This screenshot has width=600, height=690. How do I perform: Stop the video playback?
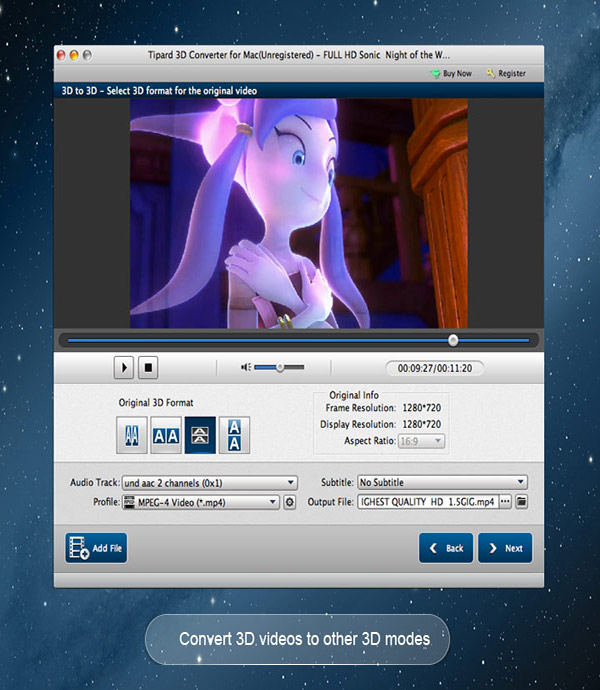click(148, 367)
